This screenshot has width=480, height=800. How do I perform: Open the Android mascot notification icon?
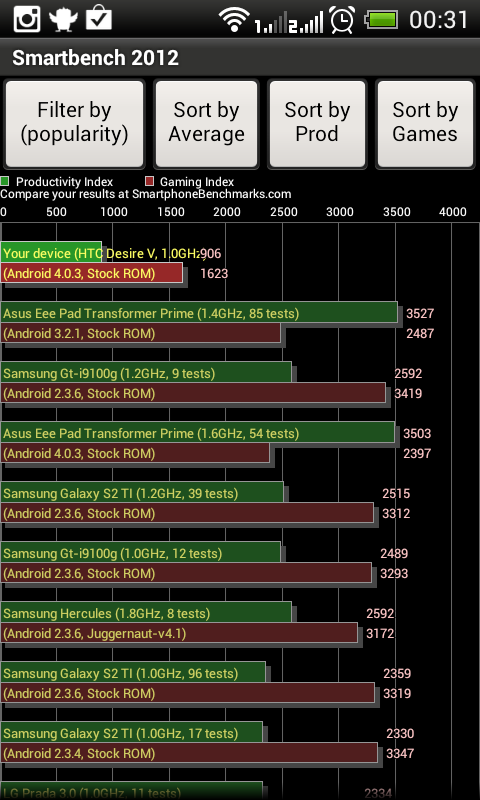pos(63,19)
